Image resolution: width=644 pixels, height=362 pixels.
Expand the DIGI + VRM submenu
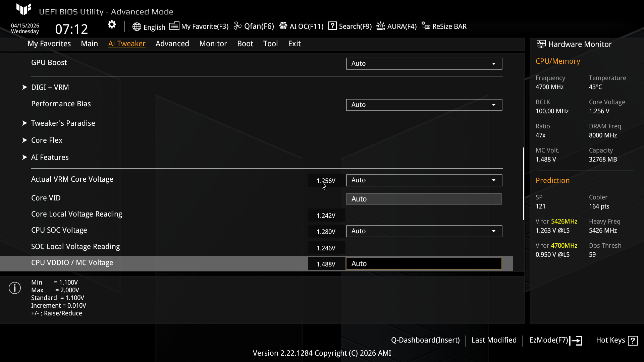(x=50, y=87)
